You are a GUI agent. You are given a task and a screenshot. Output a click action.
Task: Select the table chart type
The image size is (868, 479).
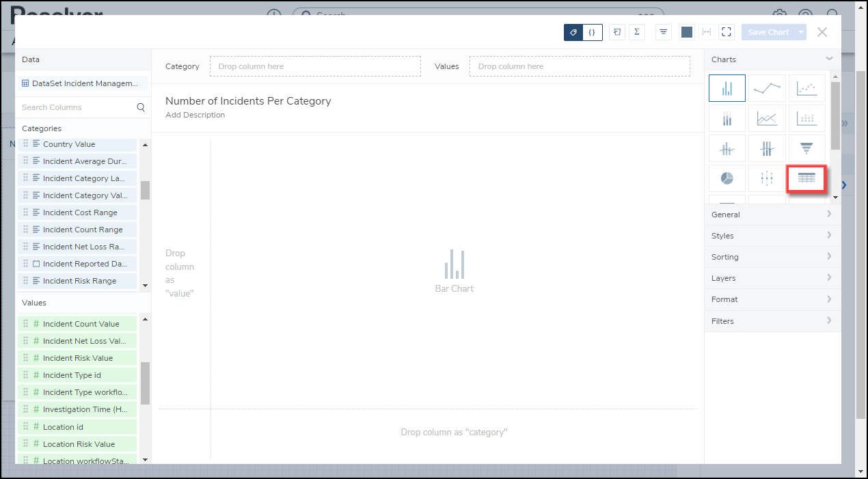(x=806, y=178)
